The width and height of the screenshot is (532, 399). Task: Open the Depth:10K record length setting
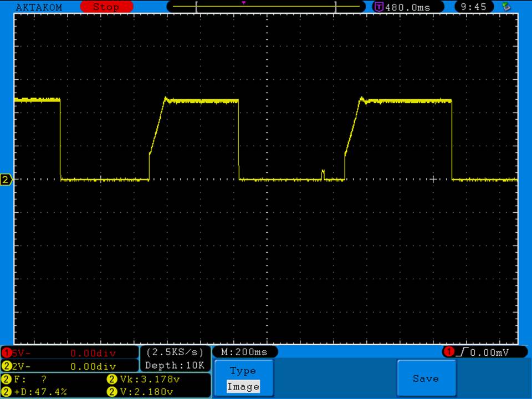(x=175, y=366)
